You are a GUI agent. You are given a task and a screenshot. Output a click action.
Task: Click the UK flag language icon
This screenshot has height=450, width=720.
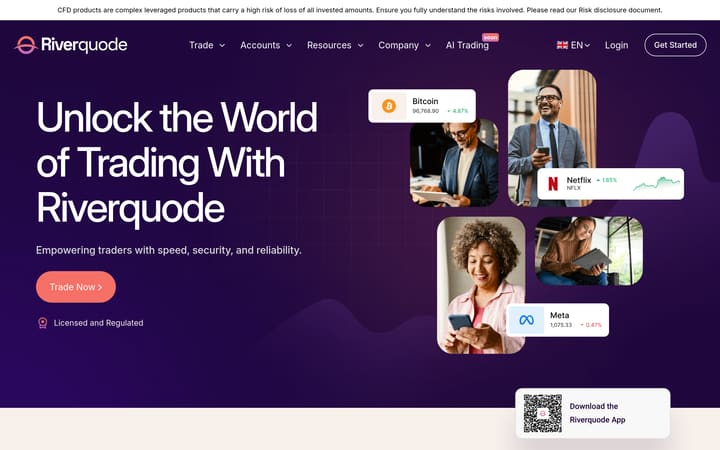coord(562,45)
